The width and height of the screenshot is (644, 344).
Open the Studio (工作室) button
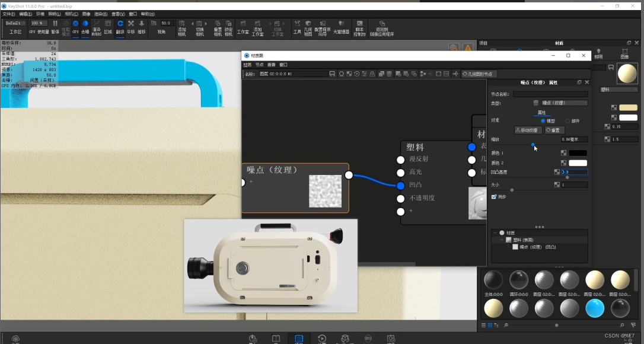pyautogui.click(x=243, y=27)
